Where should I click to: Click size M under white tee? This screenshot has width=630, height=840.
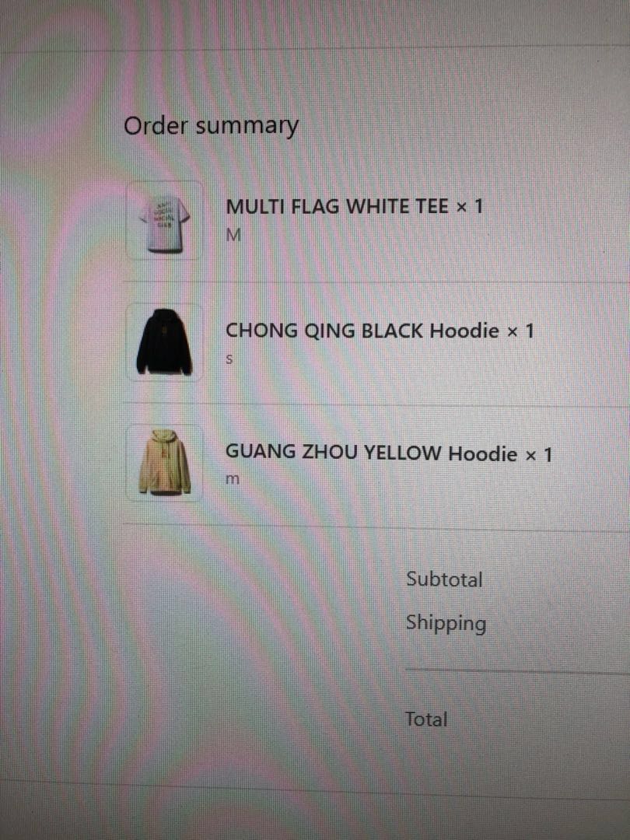[233, 235]
